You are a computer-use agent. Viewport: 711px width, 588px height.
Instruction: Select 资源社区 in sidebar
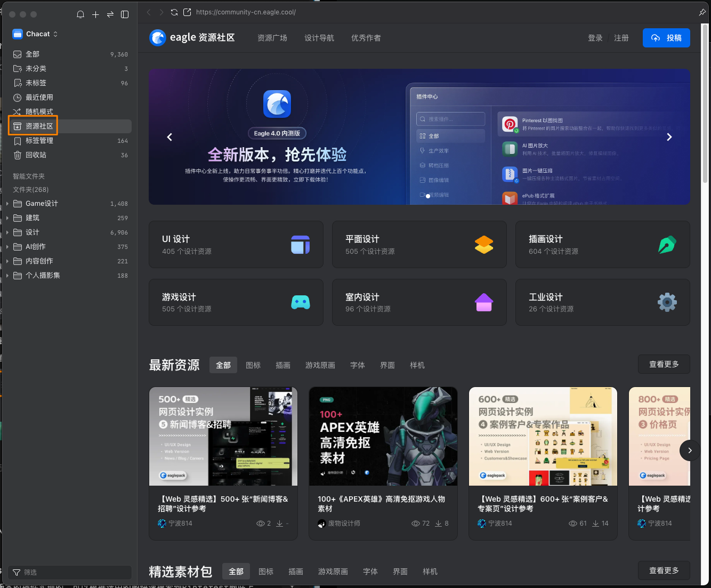70,126
